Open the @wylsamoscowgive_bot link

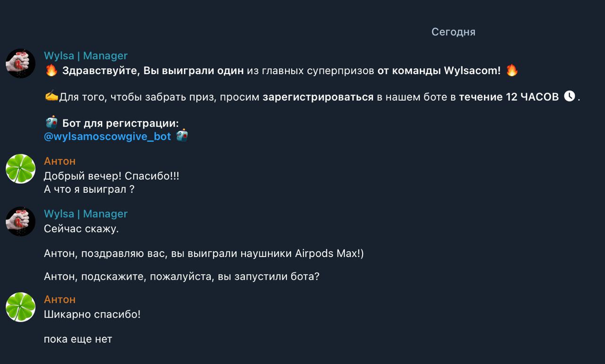107,137
